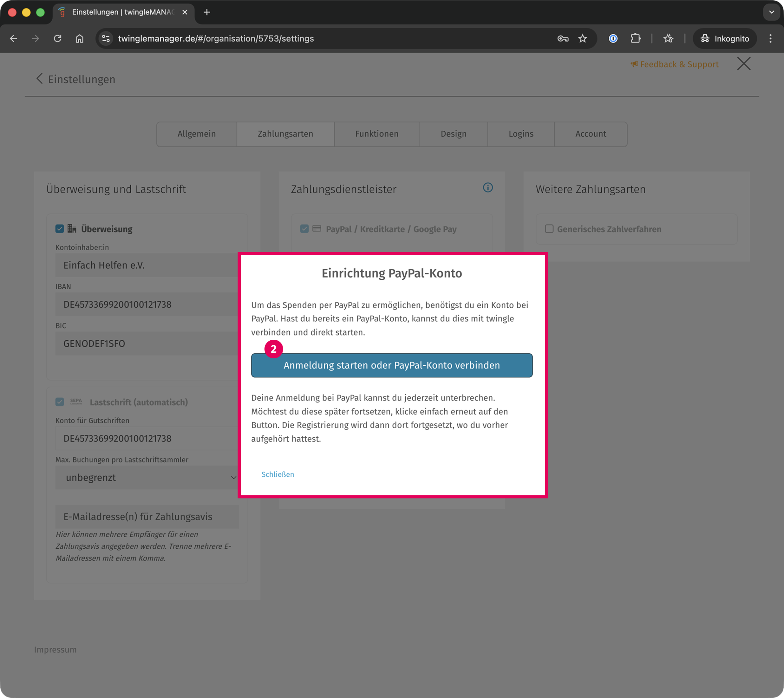Viewport: 784px width, 698px height.
Task: Switch to the Design tab
Action: 453,134
